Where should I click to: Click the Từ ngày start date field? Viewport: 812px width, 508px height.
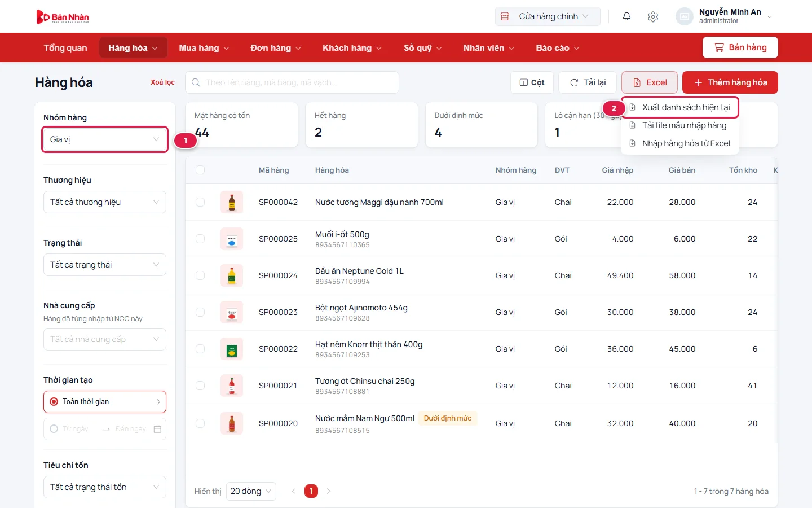(76, 429)
